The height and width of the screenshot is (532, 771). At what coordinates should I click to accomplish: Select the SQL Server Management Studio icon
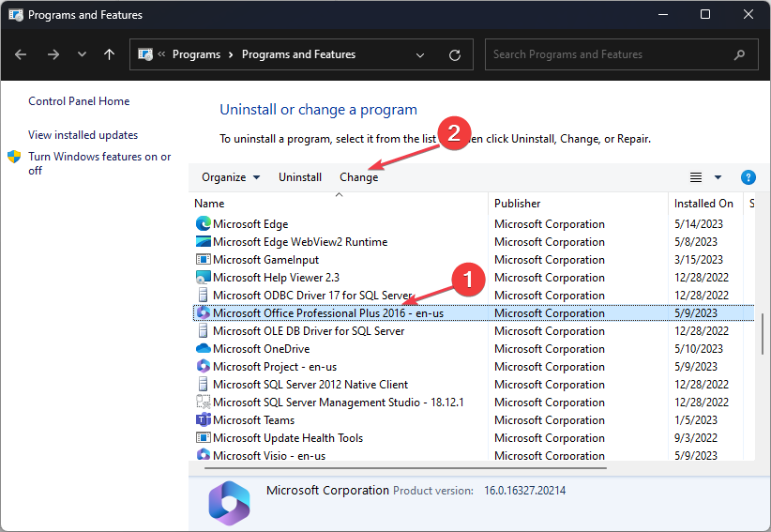(x=204, y=403)
